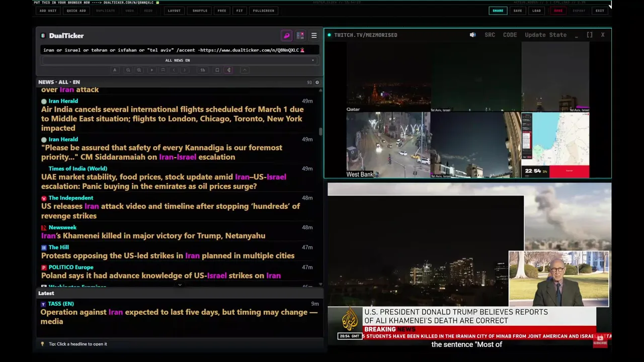Click the Times of India (World) source
This screenshot has width=644, height=362.
[78, 168]
